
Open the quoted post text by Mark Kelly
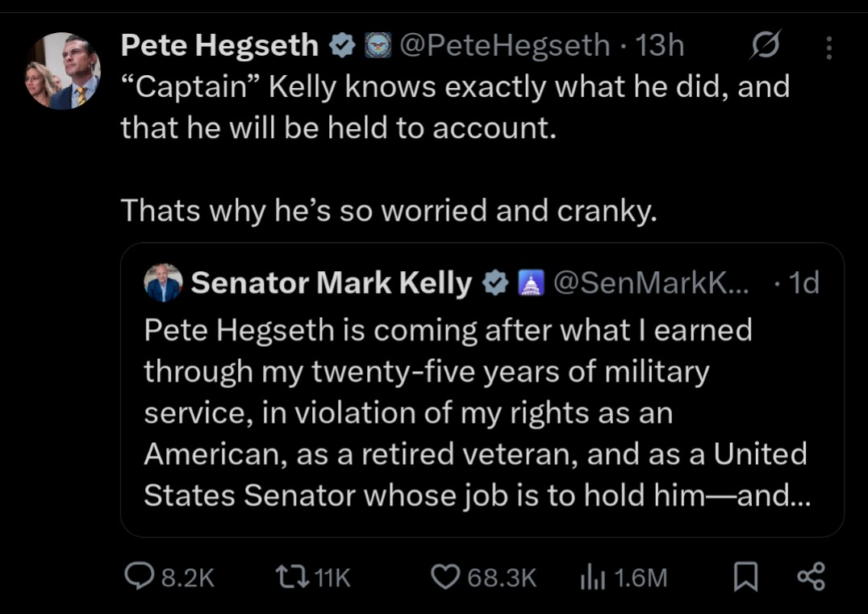(x=476, y=412)
